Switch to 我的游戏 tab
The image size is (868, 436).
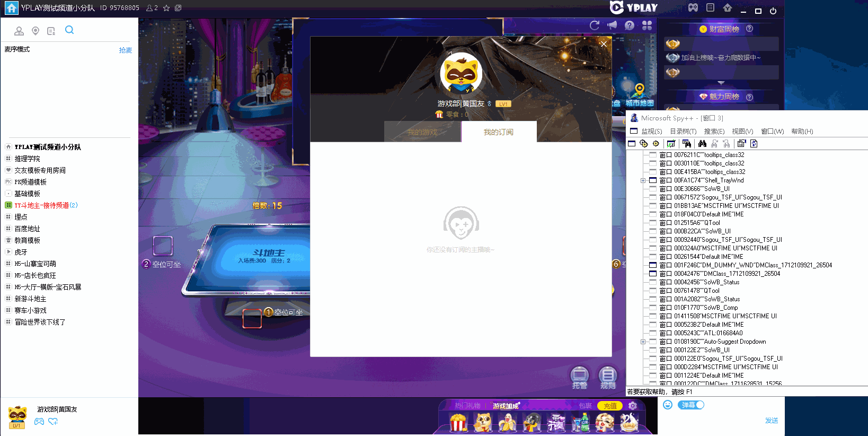click(422, 132)
